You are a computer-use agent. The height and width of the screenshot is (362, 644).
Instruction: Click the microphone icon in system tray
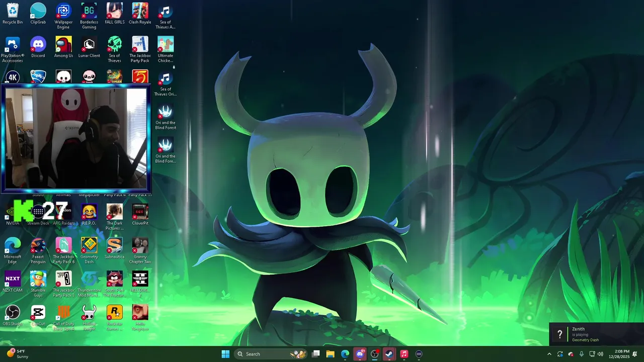pyautogui.click(x=582, y=354)
